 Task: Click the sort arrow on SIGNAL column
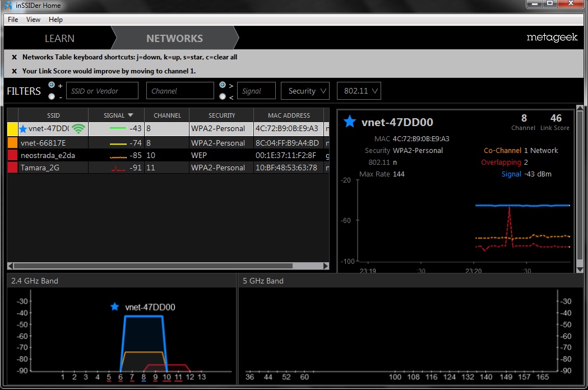click(131, 115)
